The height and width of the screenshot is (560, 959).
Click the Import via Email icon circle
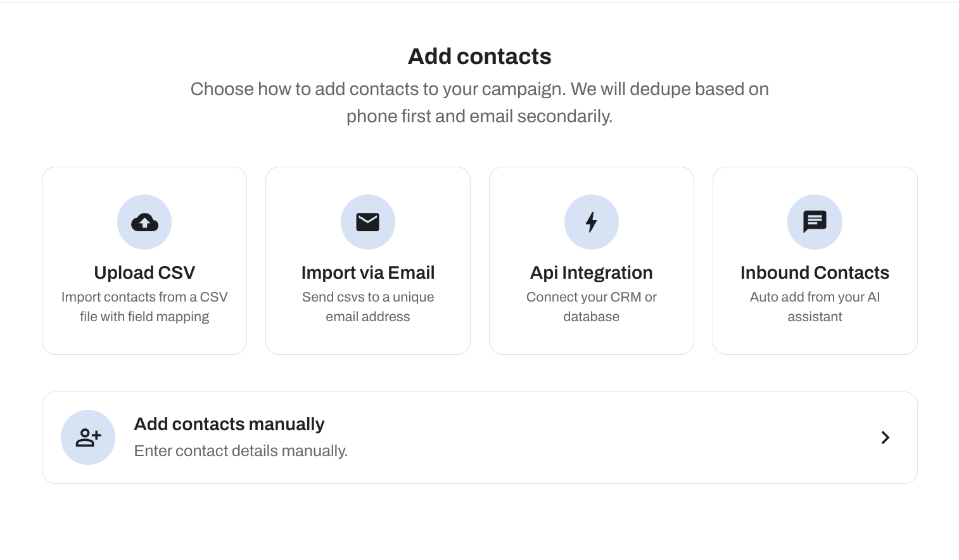(368, 222)
